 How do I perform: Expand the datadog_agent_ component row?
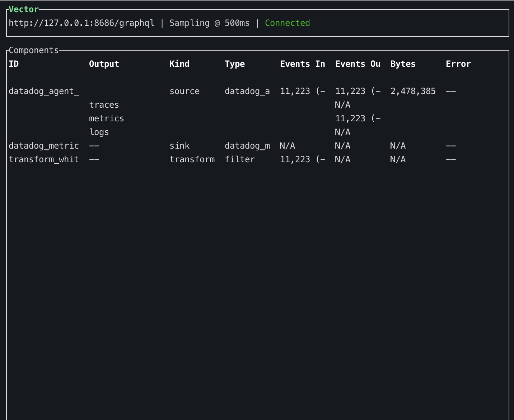click(44, 91)
